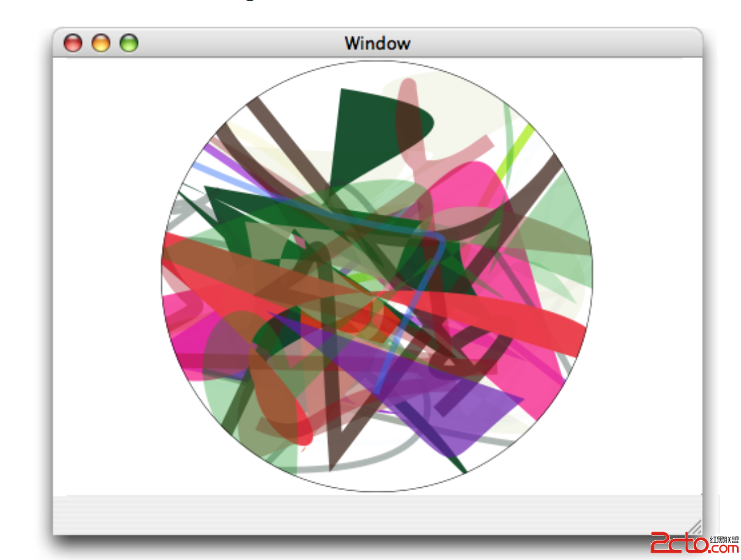This screenshot has width=741, height=560.
Task: Click the yellow minimize window button
Action: [100, 43]
